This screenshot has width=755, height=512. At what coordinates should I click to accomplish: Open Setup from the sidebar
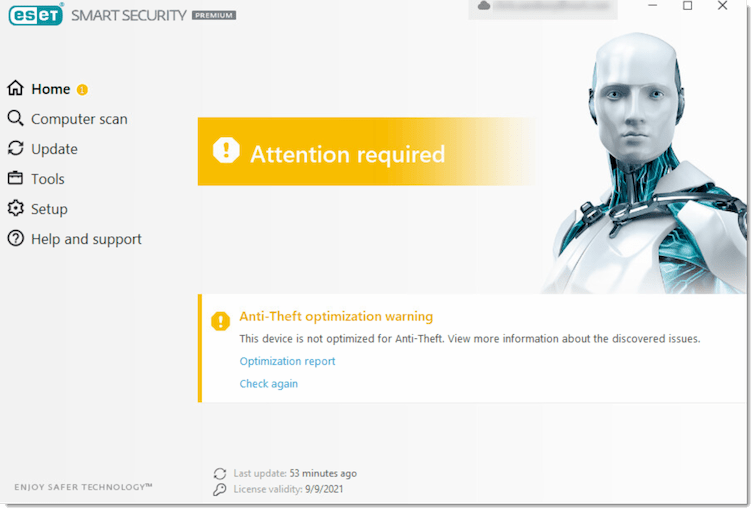(x=49, y=210)
